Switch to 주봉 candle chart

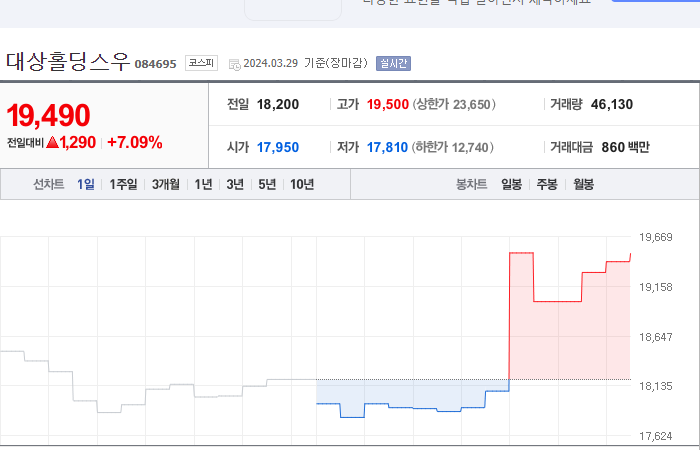click(x=547, y=184)
